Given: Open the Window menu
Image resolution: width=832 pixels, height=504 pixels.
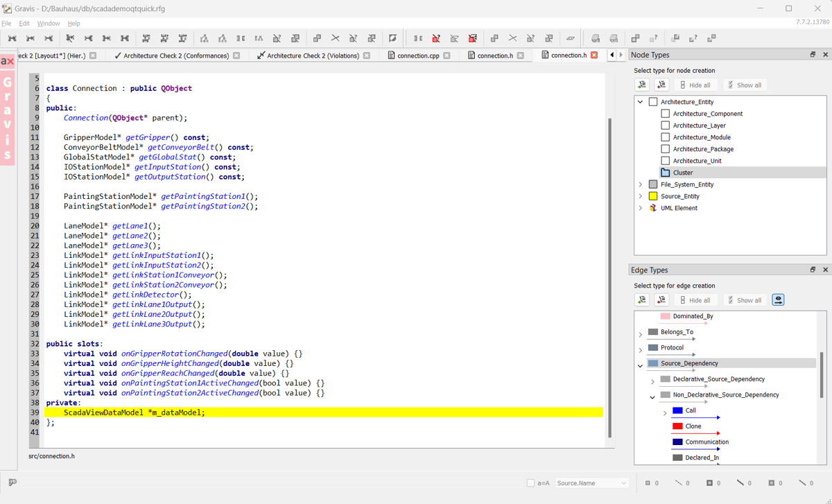Looking at the screenshot, I should point(49,24).
